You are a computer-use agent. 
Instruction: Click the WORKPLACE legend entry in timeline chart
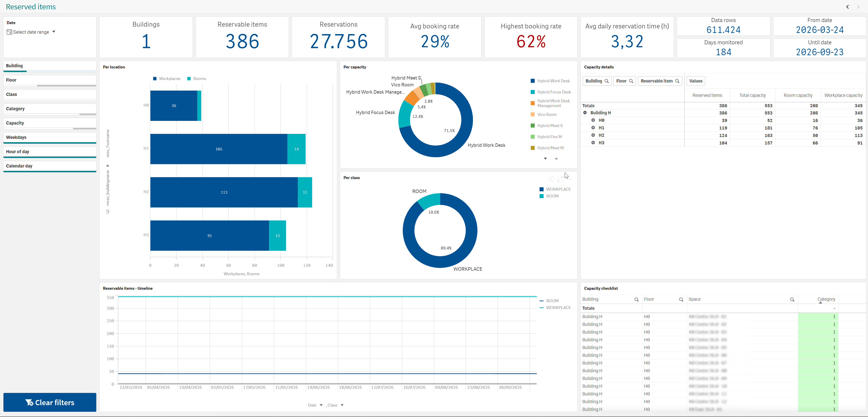pyautogui.click(x=555, y=308)
